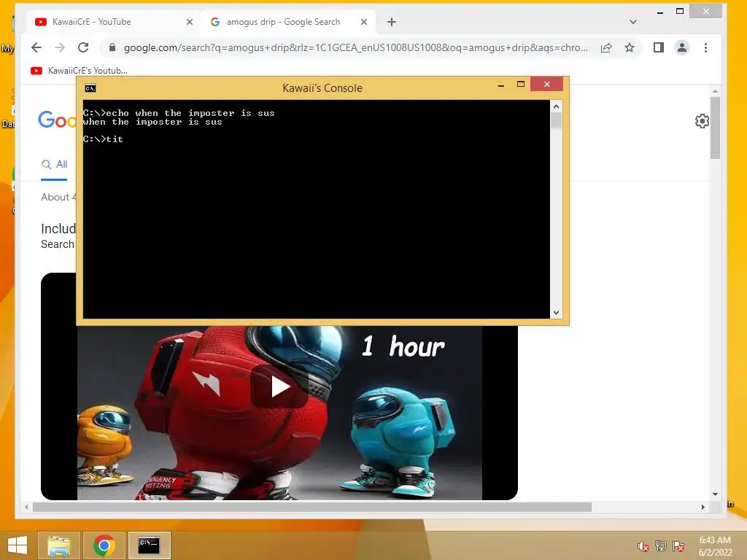
Task: Close Kawaii's Console window
Action: coord(547,85)
